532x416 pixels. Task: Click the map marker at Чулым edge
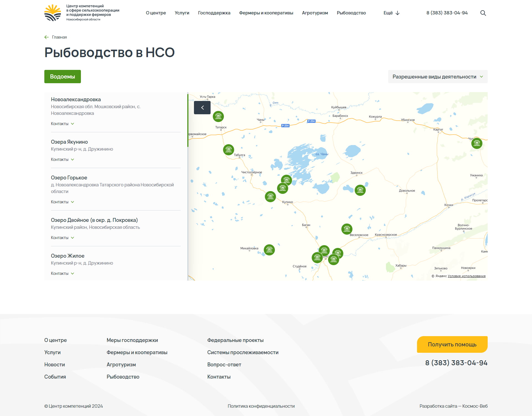pos(477,143)
